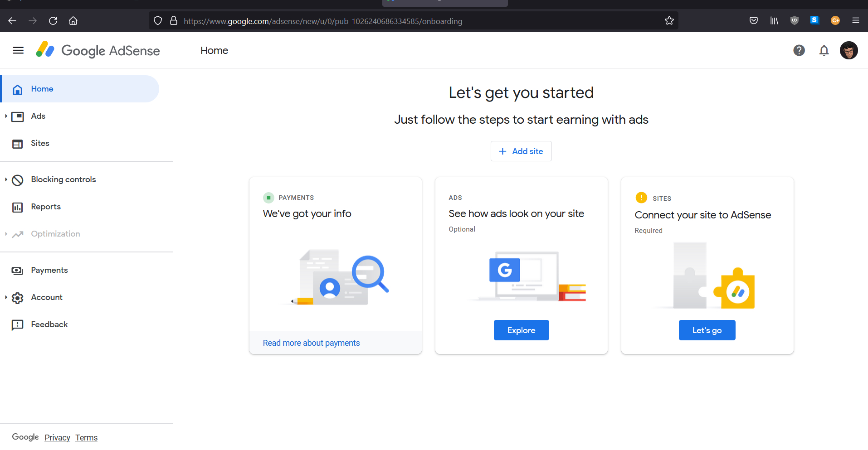This screenshot has height=450, width=868.
Task: Open the notifications bell
Action: pyautogui.click(x=824, y=50)
